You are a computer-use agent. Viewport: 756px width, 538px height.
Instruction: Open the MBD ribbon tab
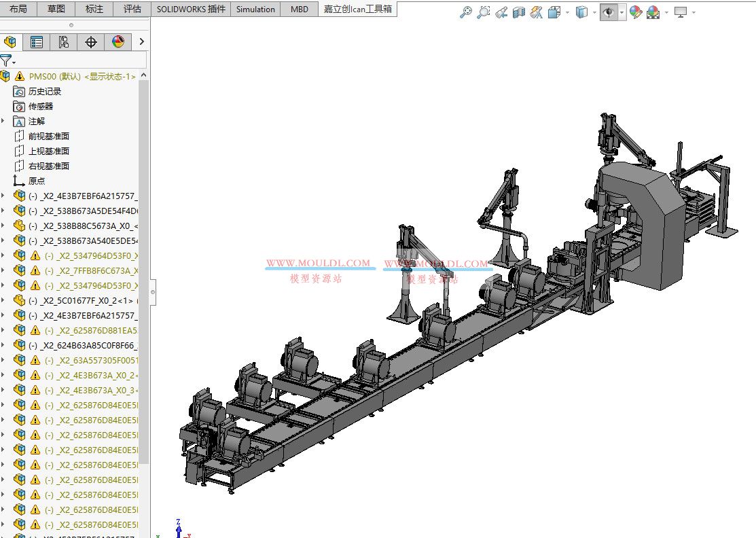[x=299, y=10]
